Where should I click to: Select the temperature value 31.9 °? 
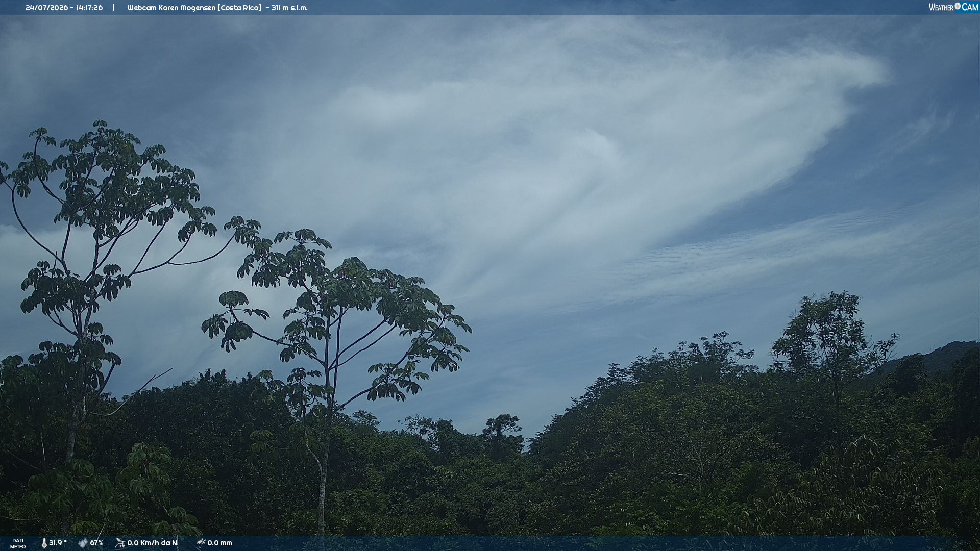(x=58, y=543)
